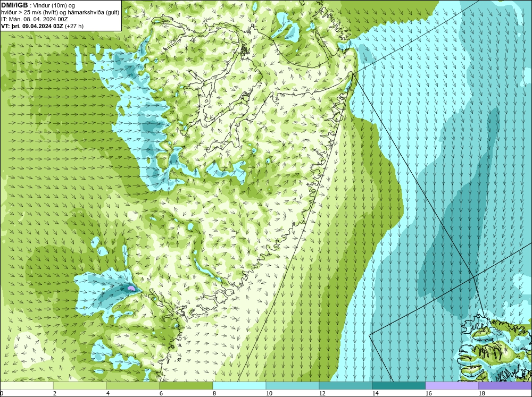
Task: Click the '(+27 h)' forecast offset text
Action: (x=74, y=26)
